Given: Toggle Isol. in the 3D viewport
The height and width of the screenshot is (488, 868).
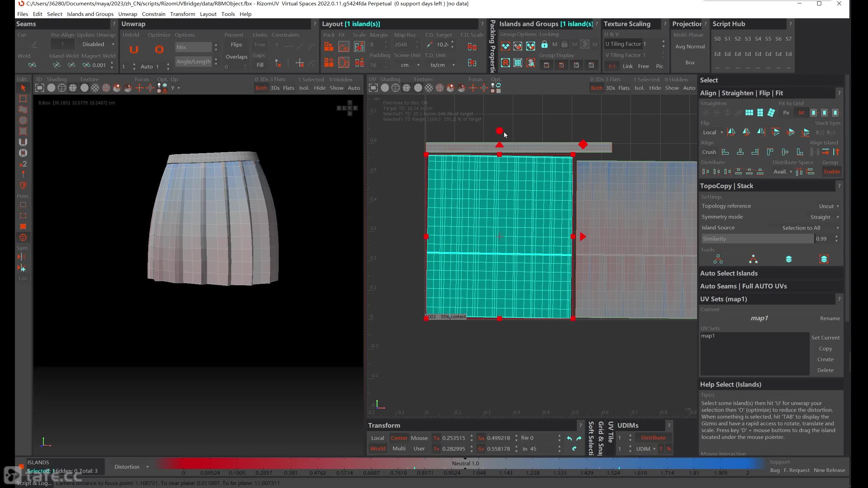Looking at the screenshot, I should 304,88.
